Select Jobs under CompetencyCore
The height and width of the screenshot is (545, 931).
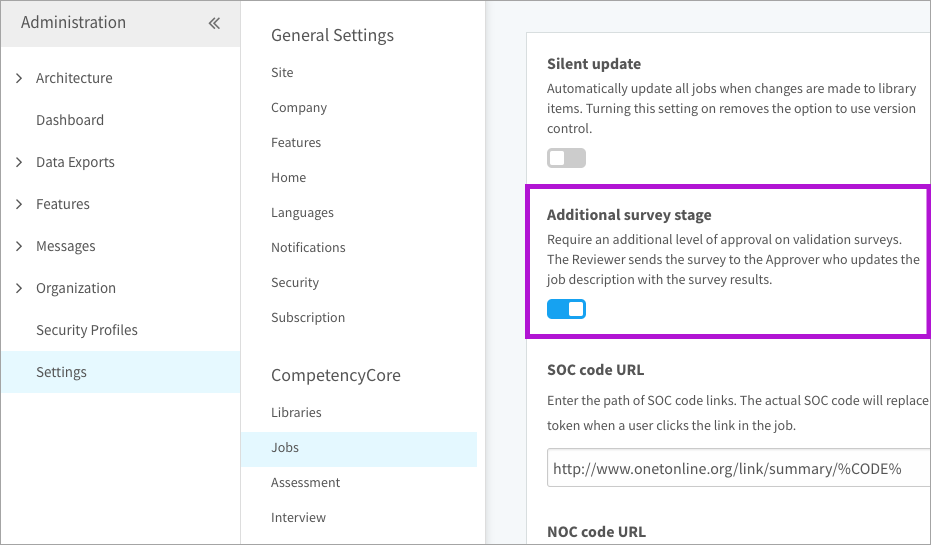[285, 447]
